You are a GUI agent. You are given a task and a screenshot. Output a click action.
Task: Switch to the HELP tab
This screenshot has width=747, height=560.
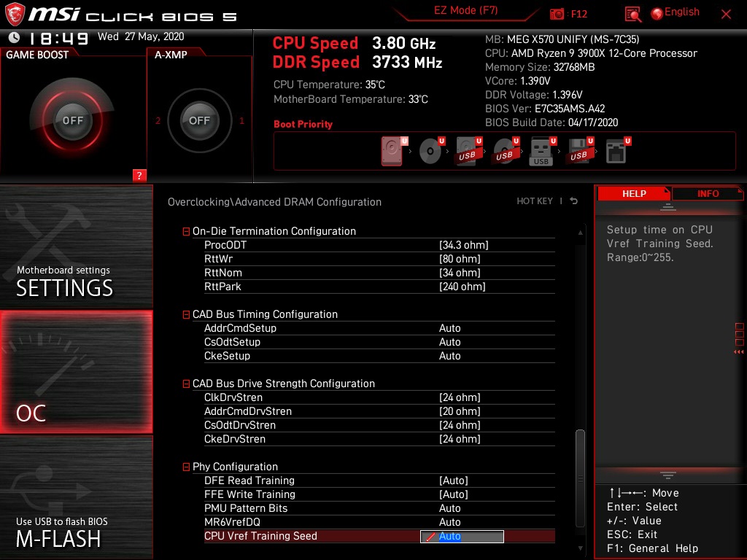pyautogui.click(x=634, y=193)
